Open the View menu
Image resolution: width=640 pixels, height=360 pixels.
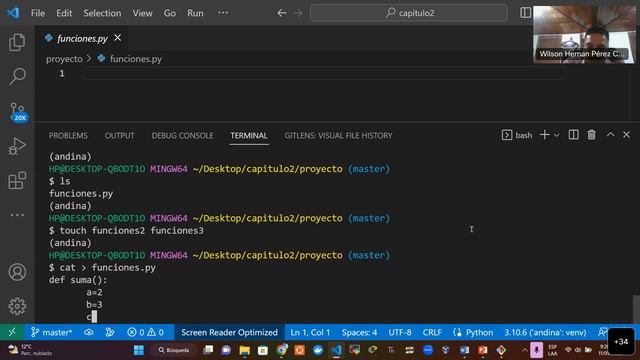142,13
